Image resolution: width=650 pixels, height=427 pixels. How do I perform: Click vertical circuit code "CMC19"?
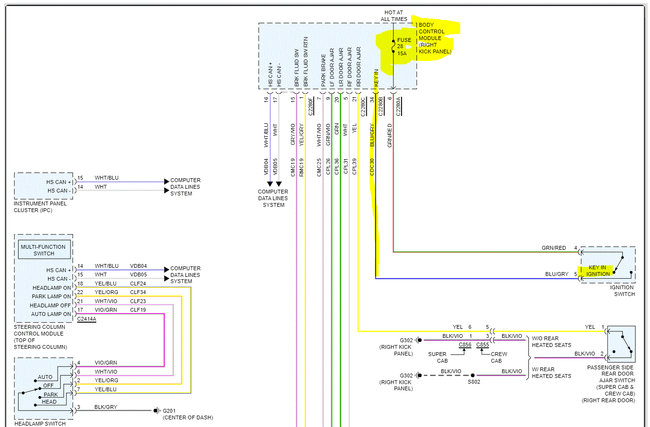tap(293, 167)
